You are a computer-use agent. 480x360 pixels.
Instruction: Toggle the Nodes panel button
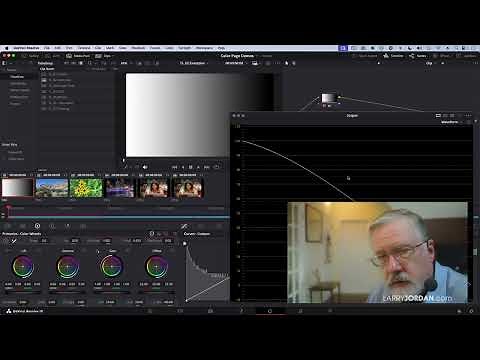tap(418, 56)
